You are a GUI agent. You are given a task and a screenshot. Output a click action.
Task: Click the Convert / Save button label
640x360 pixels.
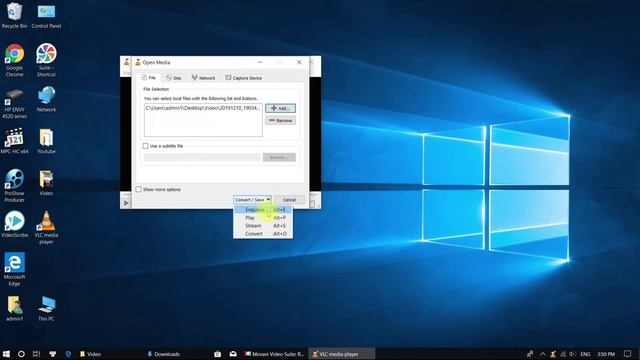click(249, 200)
